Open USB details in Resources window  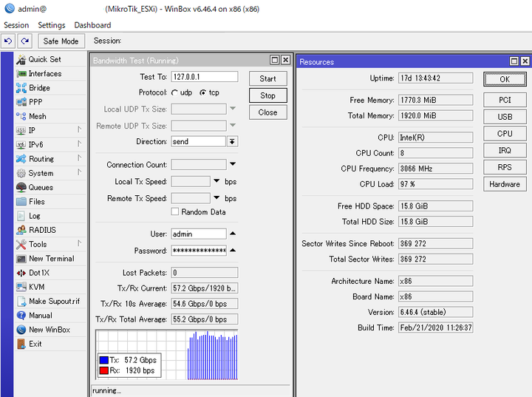[505, 117]
